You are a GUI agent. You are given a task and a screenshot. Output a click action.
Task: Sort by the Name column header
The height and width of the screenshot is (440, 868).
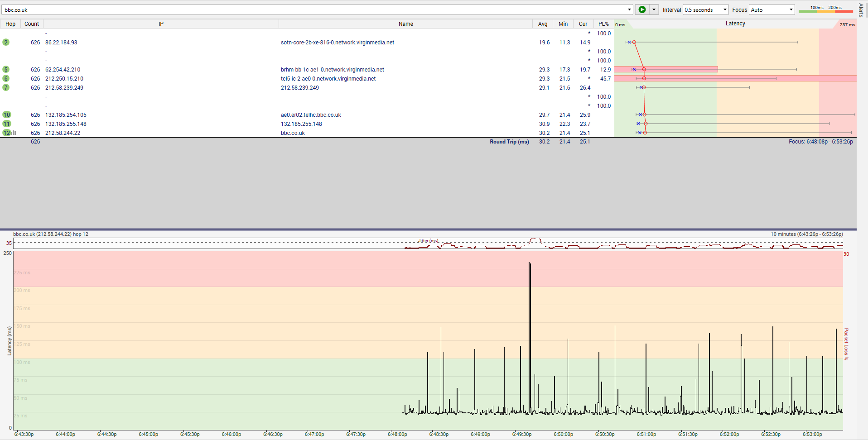(405, 24)
